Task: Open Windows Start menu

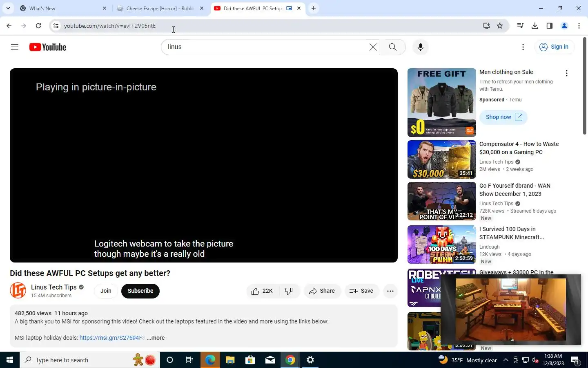Action: click(x=10, y=360)
